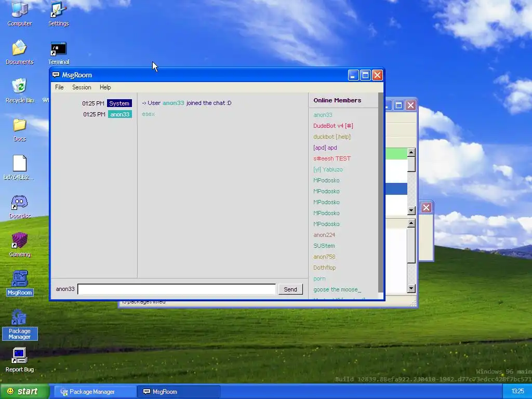Select the MsgRoom desktop shortcut
Image resolution: width=532 pixels, height=399 pixels.
coord(19,283)
